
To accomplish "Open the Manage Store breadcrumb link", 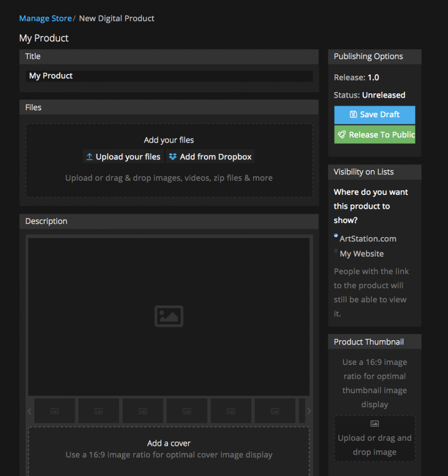I will (45, 19).
